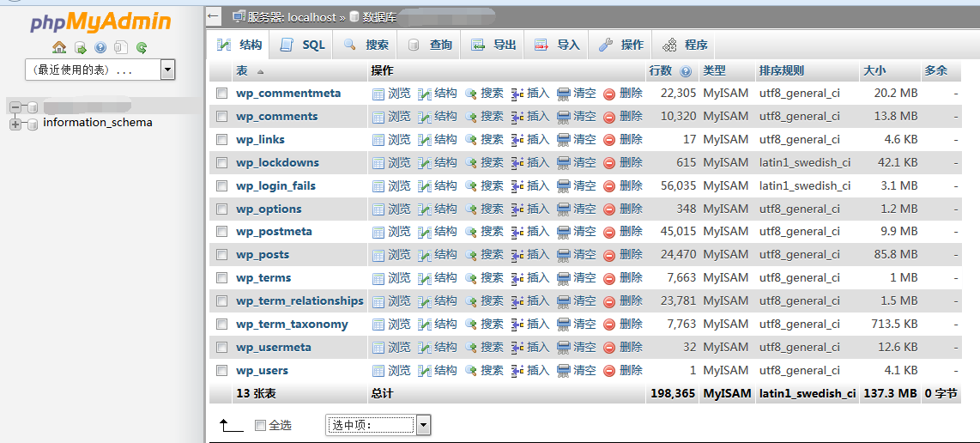Click browse icon for wp_users
The height and width of the screenshot is (443, 980).
pos(378,371)
